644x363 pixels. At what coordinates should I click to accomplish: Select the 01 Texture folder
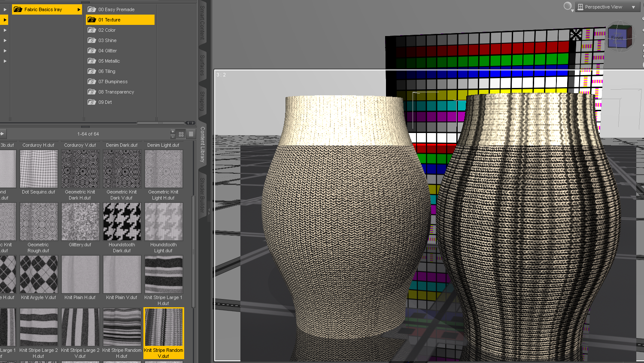[120, 20]
